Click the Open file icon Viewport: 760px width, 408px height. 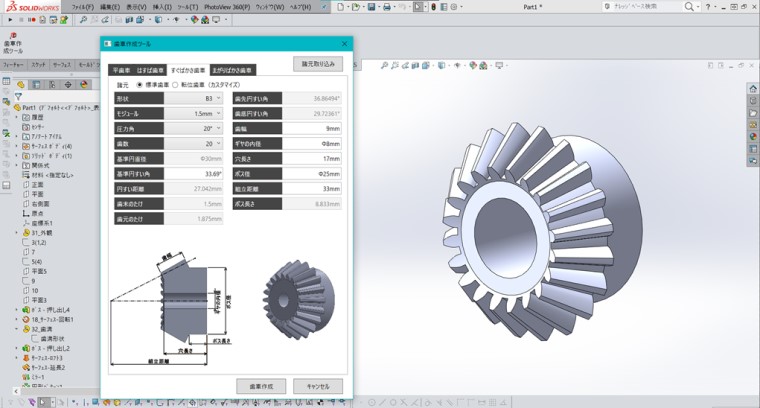356,7
